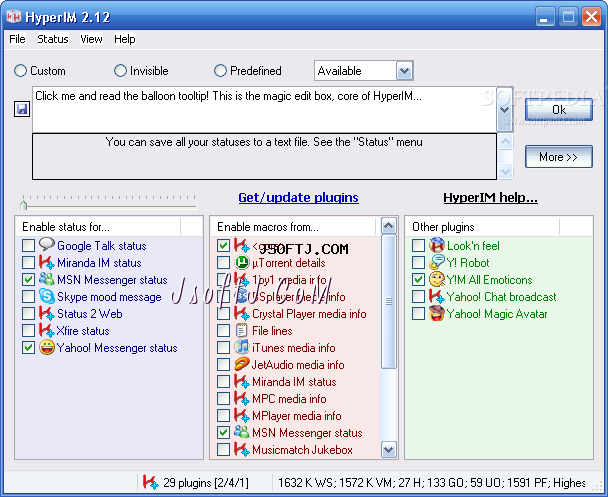The image size is (608, 497).
Task: Tick the iTunes media info checkbox
Action: tap(223, 347)
